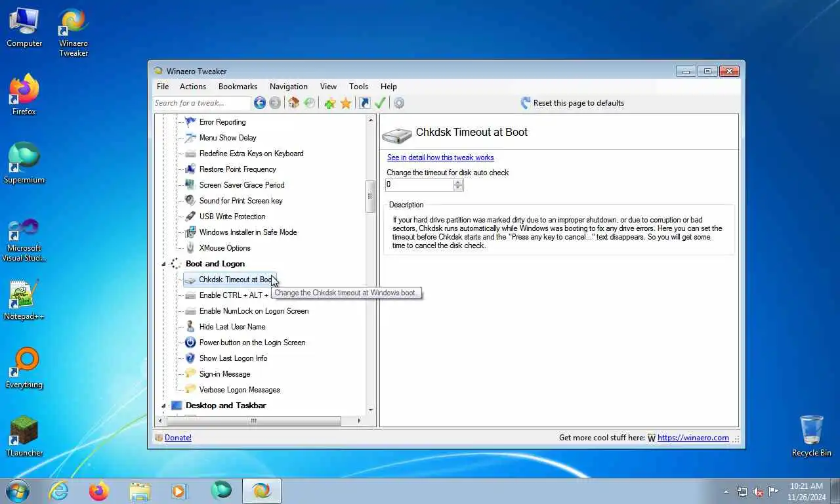Click the create shortcut arrow icon
The image size is (840, 504).
tap(364, 103)
